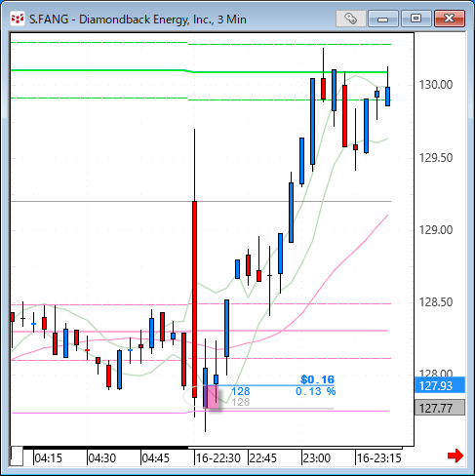Click the window title S.FANG Diamondback Energy

[138, 20]
